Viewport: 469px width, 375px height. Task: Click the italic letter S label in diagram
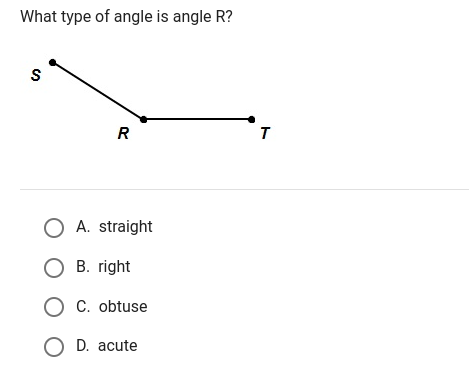(x=36, y=75)
